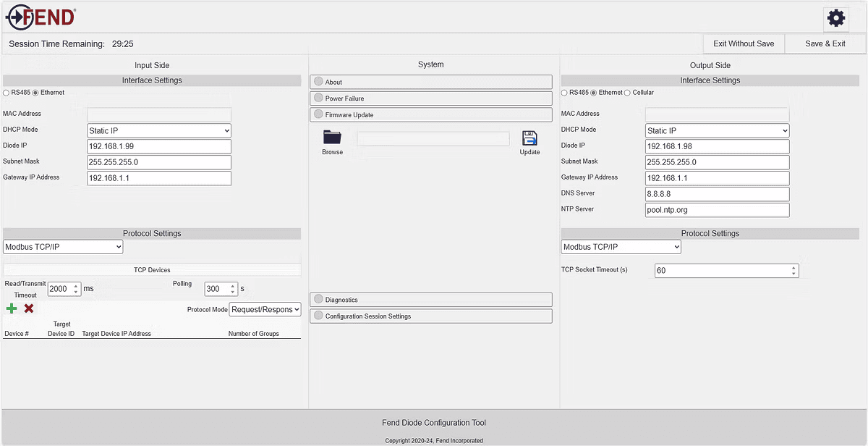Viewport: 868px width, 446px height.
Task: Click the Browse folder icon
Action: click(332, 138)
